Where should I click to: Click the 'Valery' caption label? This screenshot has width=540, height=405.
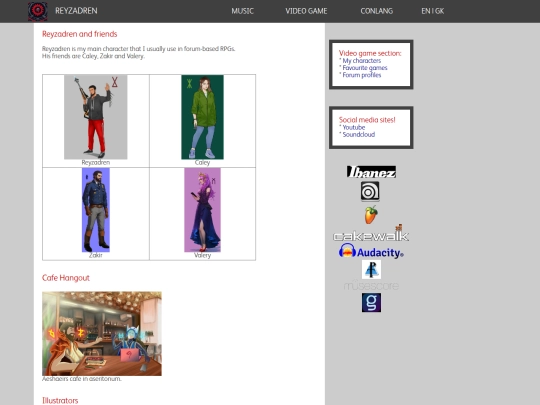point(202,256)
